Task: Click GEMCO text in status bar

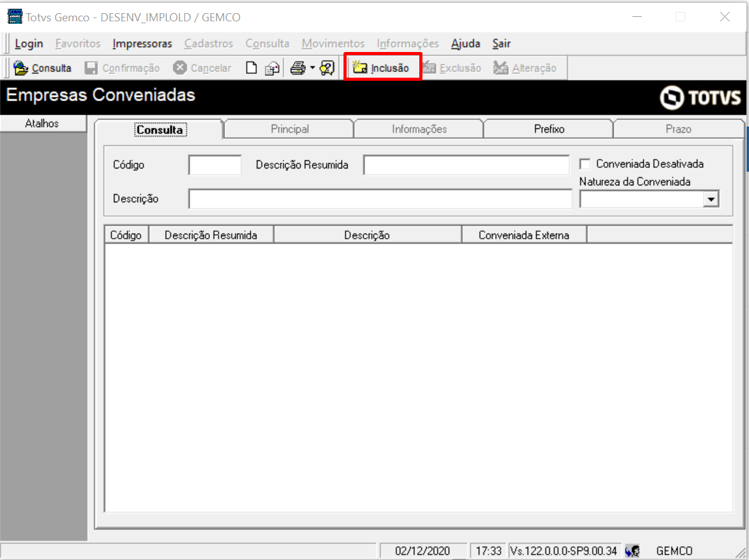Action: 674,551
